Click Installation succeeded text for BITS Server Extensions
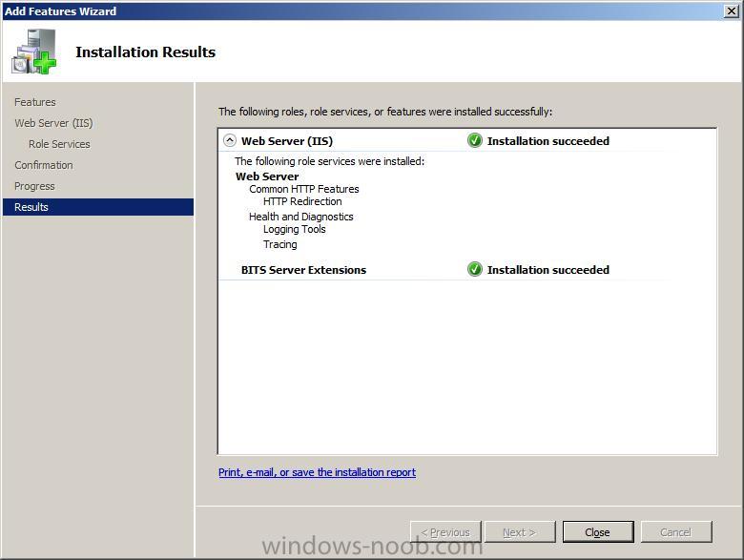Screen dimensions: 744x560 point(548,270)
